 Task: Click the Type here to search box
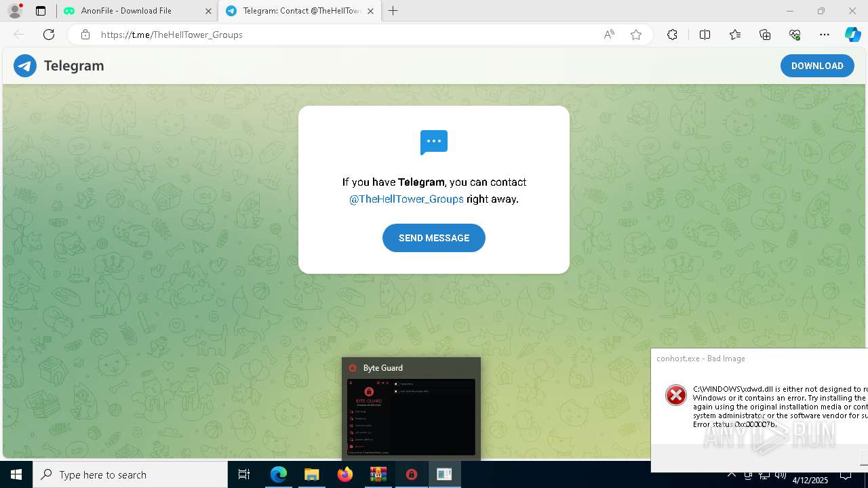pyautogui.click(x=130, y=474)
